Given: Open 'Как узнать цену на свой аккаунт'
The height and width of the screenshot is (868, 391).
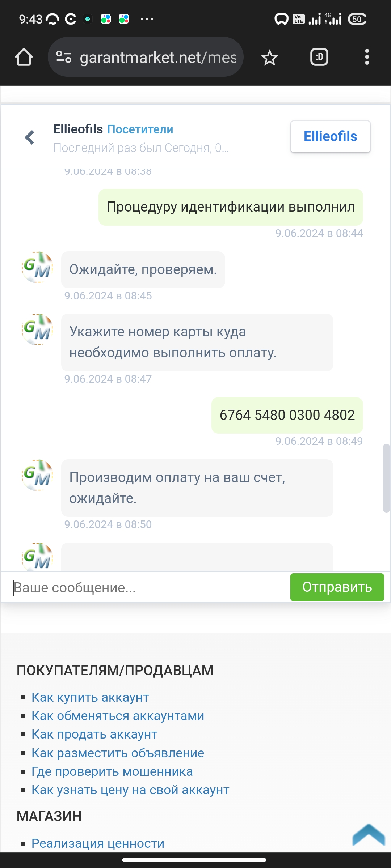Looking at the screenshot, I should pyautogui.click(x=130, y=790).
